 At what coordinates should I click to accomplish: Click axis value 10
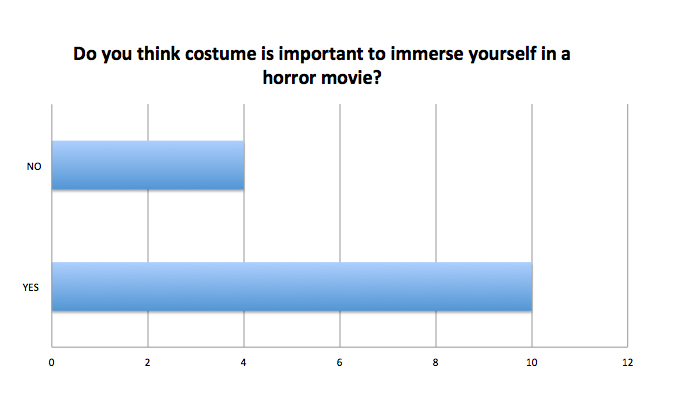[x=532, y=363]
